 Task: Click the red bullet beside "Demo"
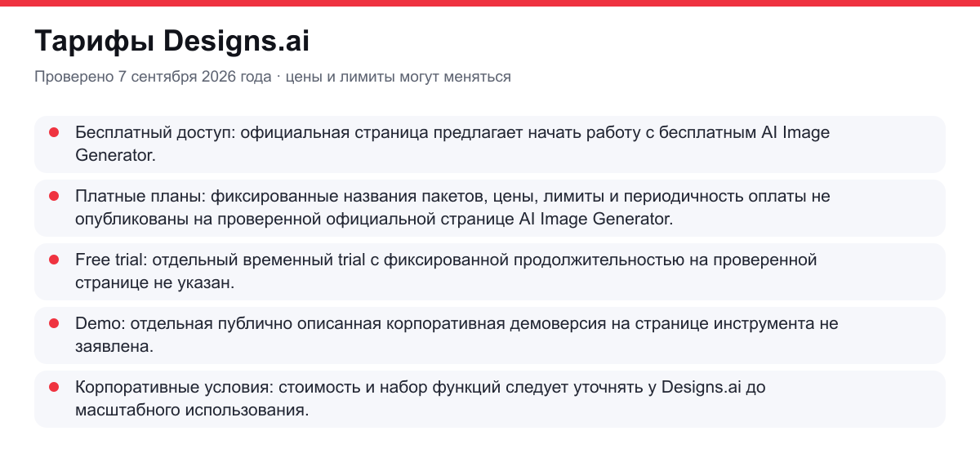coord(54,323)
